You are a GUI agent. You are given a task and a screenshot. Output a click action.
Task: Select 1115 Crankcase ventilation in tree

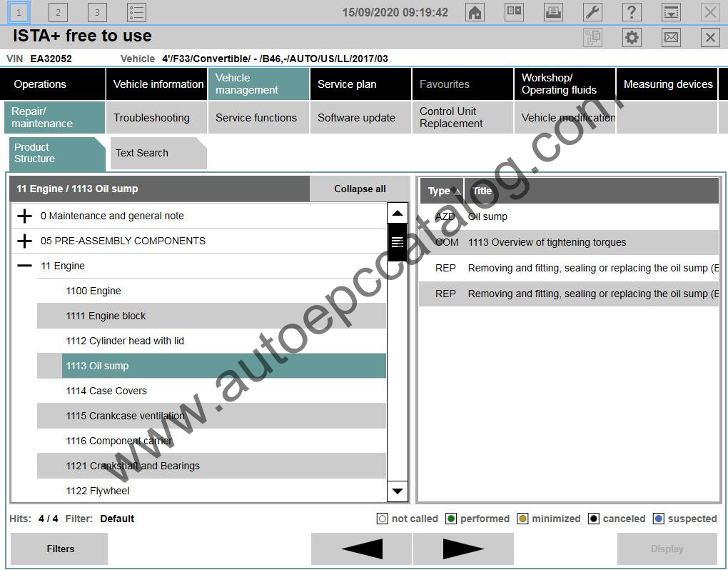(x=125, y=416)
